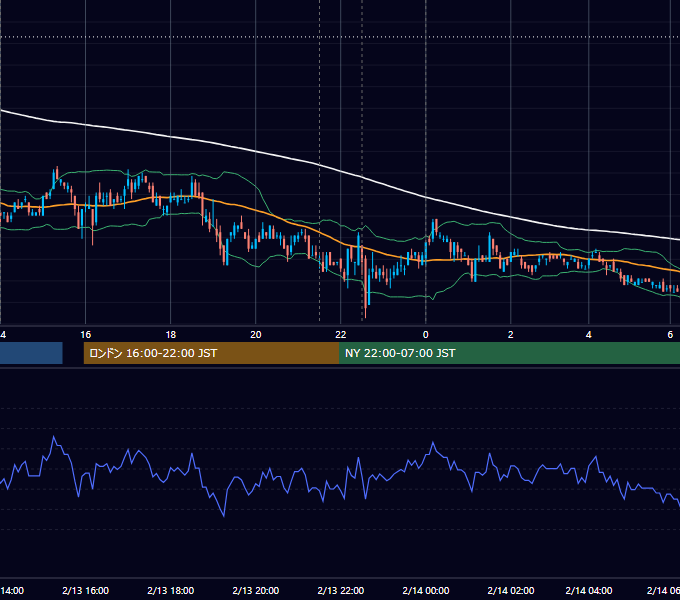Click the 2/13 16:00 date label
680x600 pixels.
click(85, 590)
